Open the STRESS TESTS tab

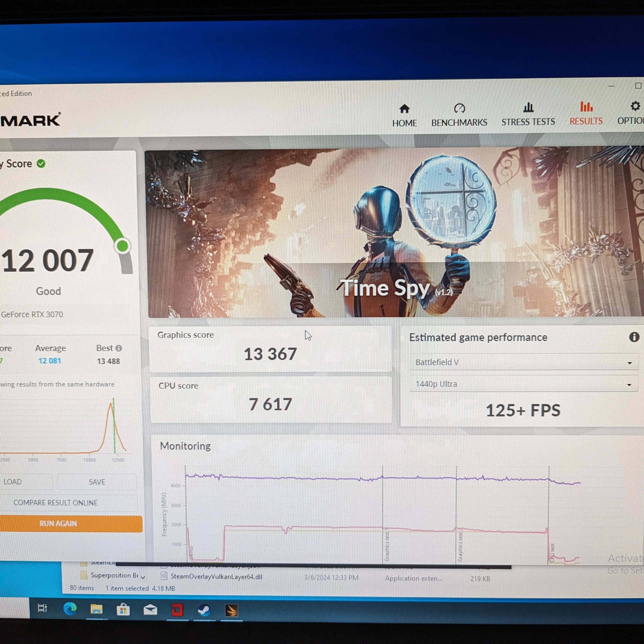[528, 115]
